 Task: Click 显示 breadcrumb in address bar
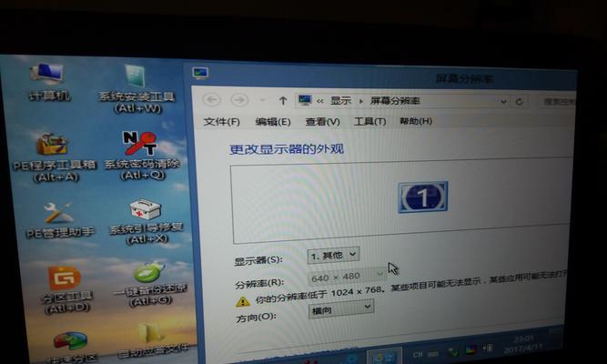click(340, 101)
